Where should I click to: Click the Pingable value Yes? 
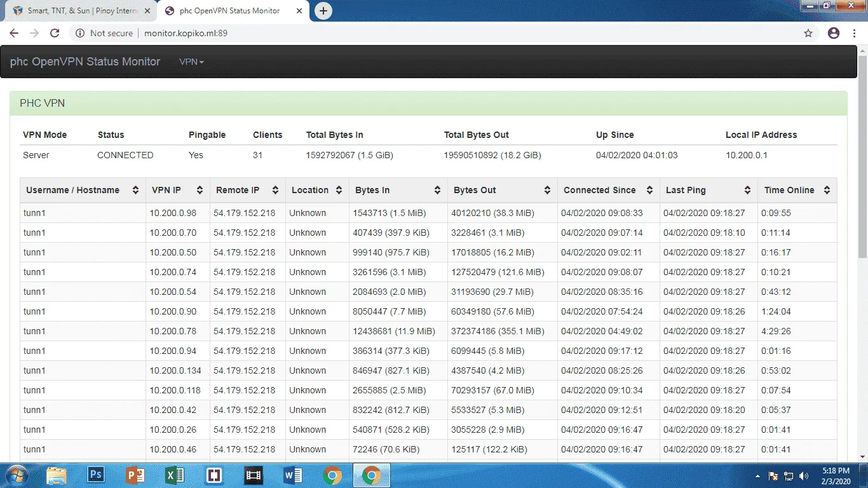[196, 155]
